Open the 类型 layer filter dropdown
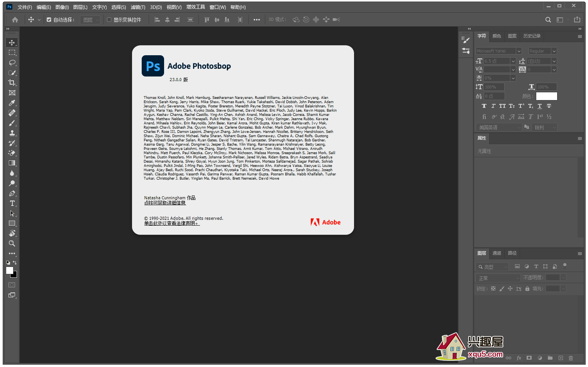 pyautogui.click(x=492, y=267)
